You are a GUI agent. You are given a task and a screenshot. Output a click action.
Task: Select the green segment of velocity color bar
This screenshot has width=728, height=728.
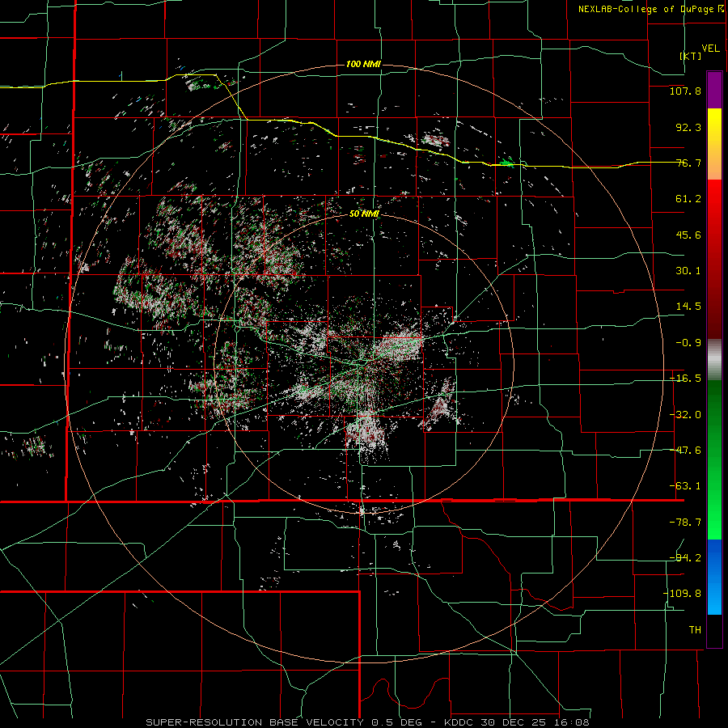(x=714, y=459)
